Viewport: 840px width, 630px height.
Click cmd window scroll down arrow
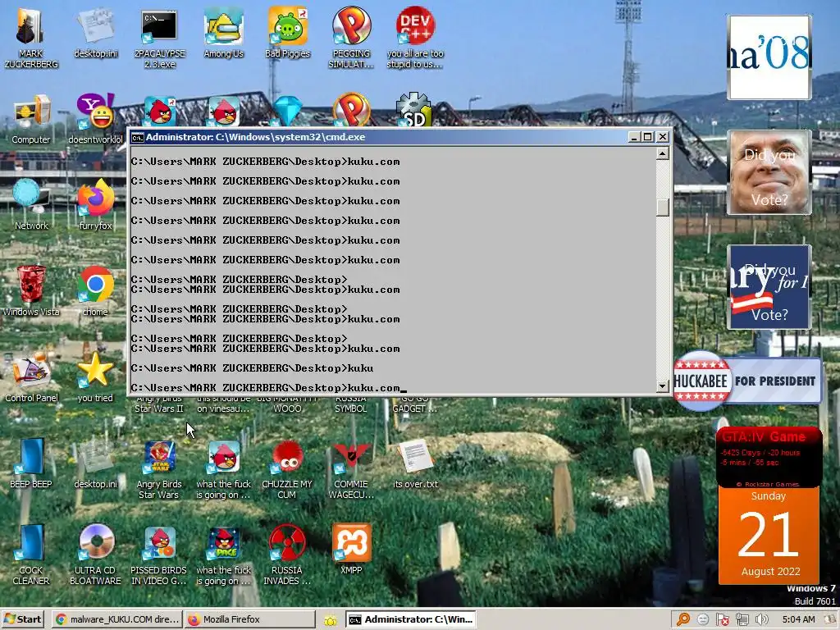coord(663,386)
